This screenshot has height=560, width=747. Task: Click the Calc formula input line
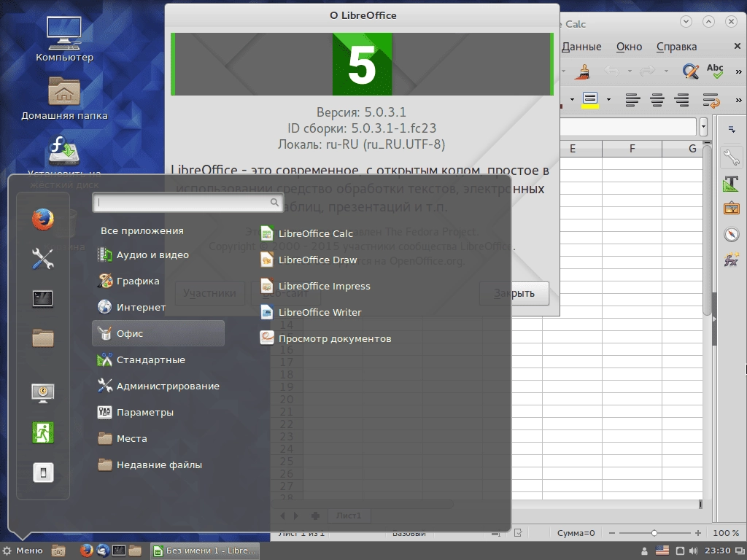tap(628, 127)
